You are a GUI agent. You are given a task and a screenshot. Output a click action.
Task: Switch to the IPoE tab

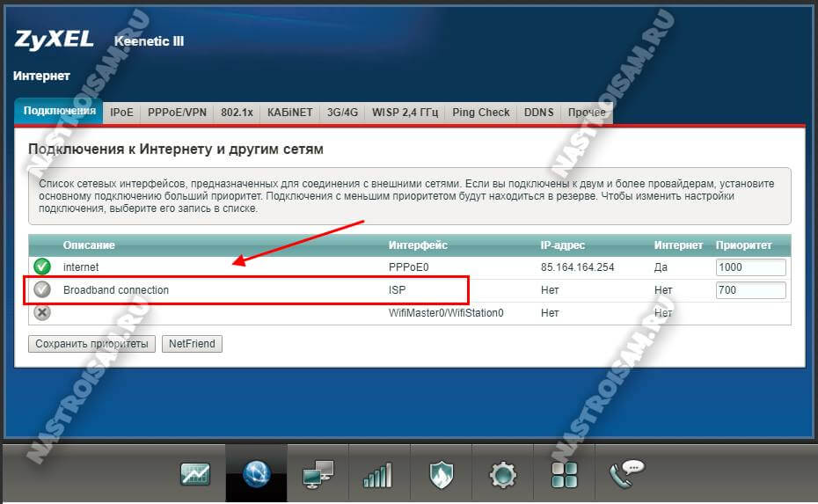tap(122, 113)
